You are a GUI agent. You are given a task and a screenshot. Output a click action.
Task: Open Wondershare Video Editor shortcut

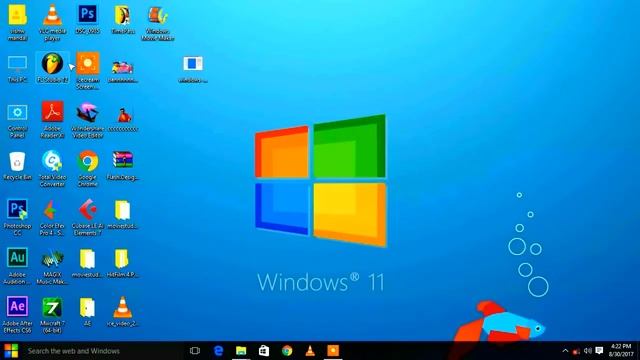click(x=88, y=120)
